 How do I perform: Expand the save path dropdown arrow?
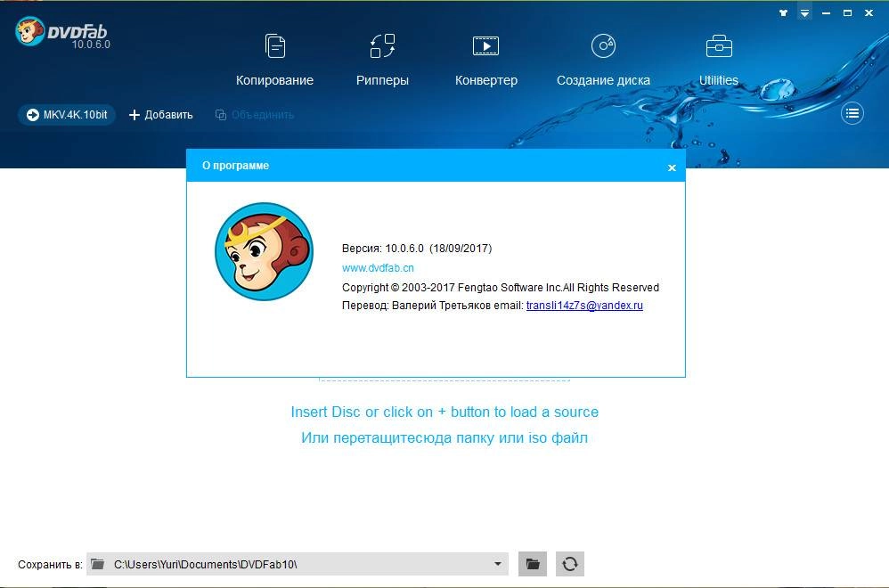pos(497,564)
